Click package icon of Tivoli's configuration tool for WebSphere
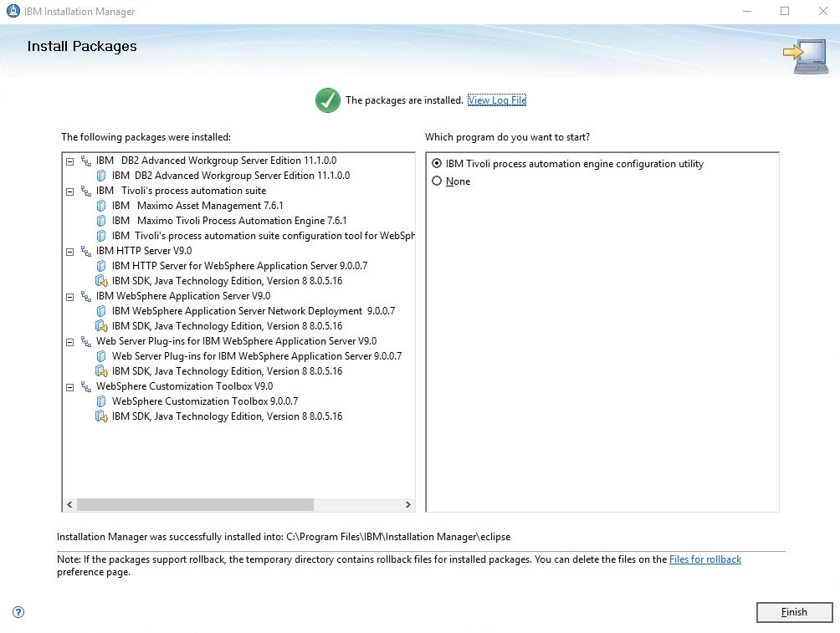The image size is (840, 633). [101, 236]
